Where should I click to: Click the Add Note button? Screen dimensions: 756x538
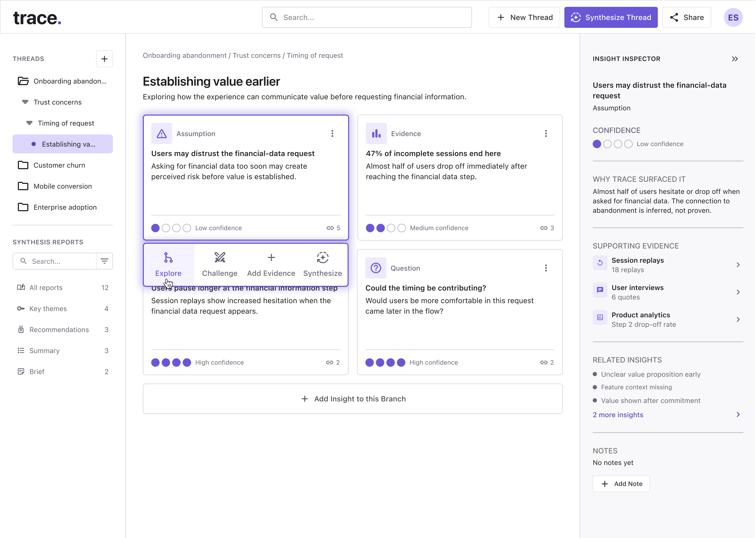(x=621, y=484)
